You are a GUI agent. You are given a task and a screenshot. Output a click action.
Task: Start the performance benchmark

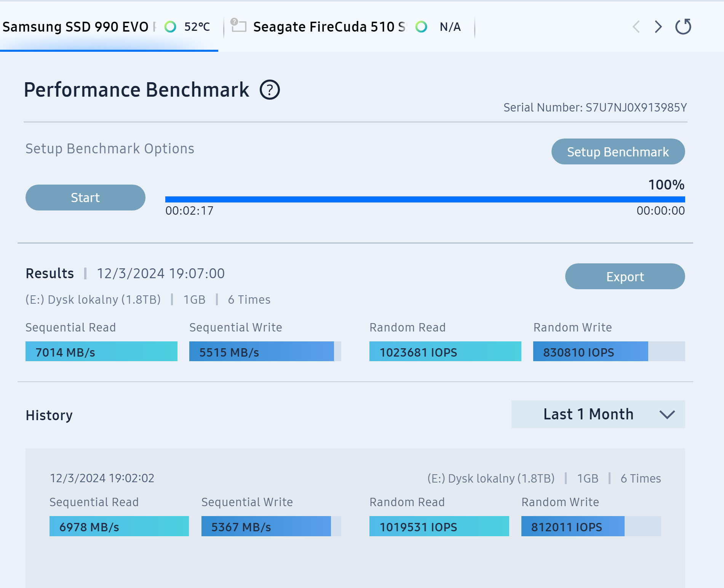[x=85, y=198]
